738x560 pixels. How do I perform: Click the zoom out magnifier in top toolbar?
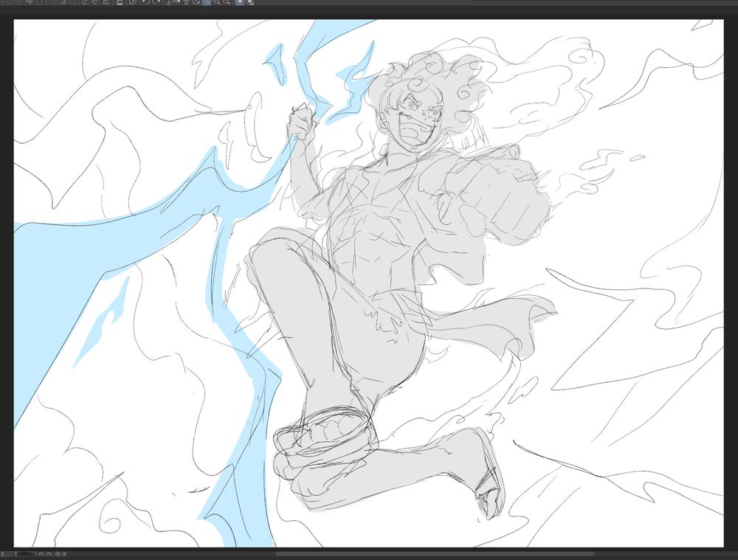(226, 2)
